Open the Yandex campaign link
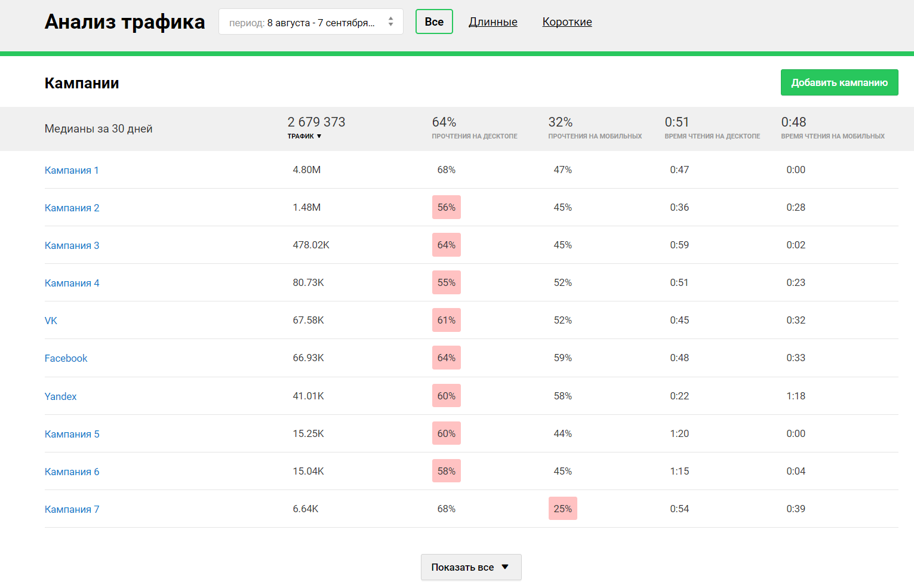 click(x=60, y=396)
